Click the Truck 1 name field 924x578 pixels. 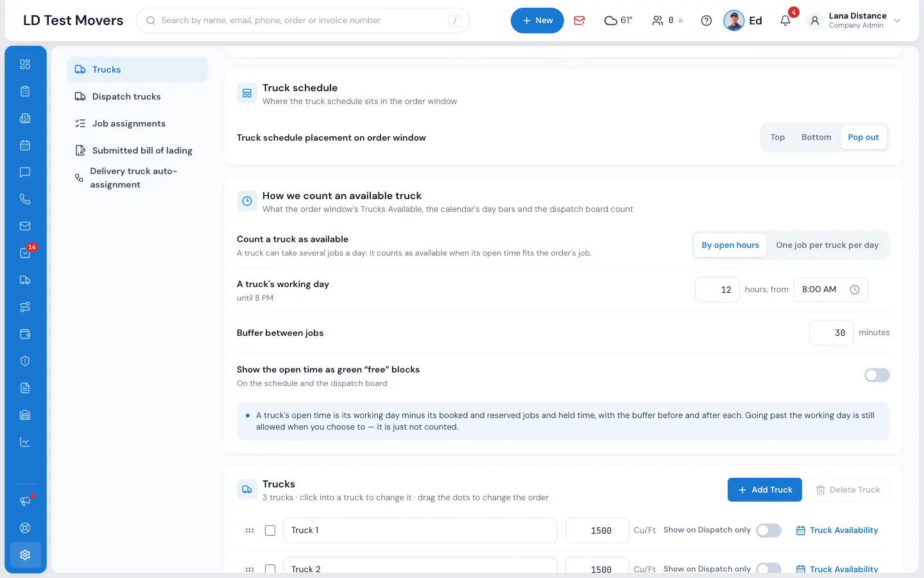(420, 530)
